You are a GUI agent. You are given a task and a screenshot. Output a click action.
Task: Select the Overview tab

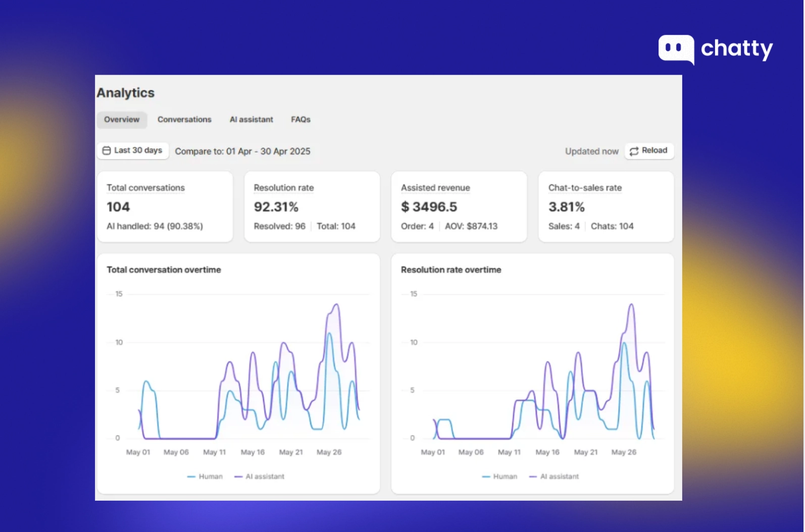pos(122,120)
